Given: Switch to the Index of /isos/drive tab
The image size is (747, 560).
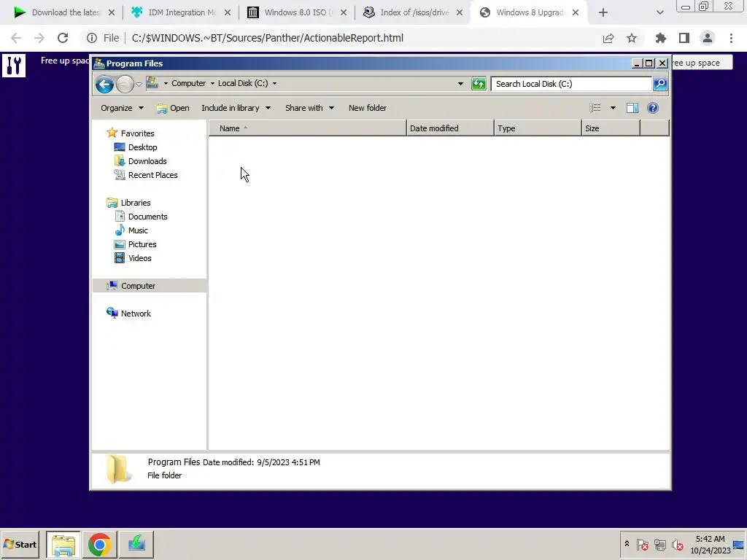Looking at the screenshot, I should click(414, 12).
